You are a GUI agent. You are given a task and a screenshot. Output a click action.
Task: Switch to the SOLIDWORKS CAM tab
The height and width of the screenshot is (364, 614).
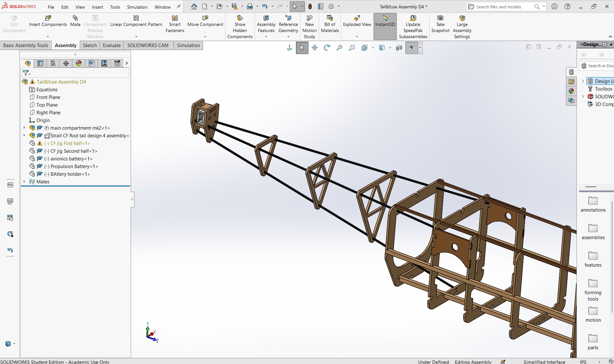click(148, 45)
